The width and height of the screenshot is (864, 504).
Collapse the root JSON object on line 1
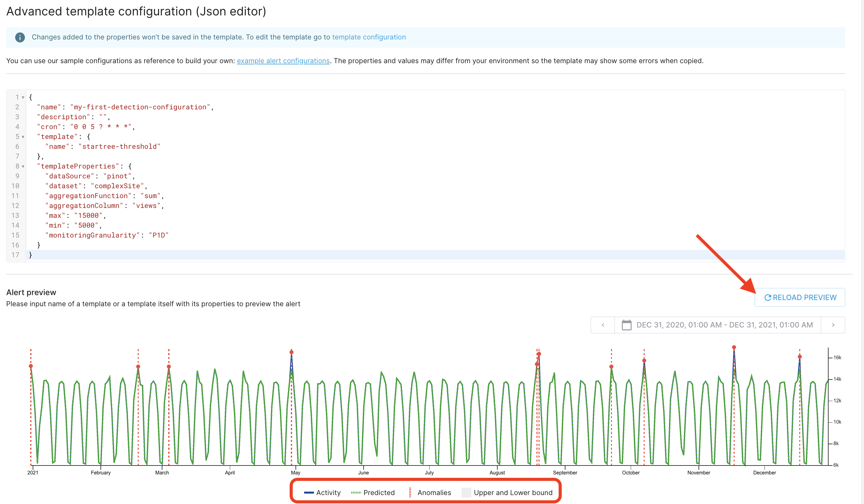tap(23, 98)
